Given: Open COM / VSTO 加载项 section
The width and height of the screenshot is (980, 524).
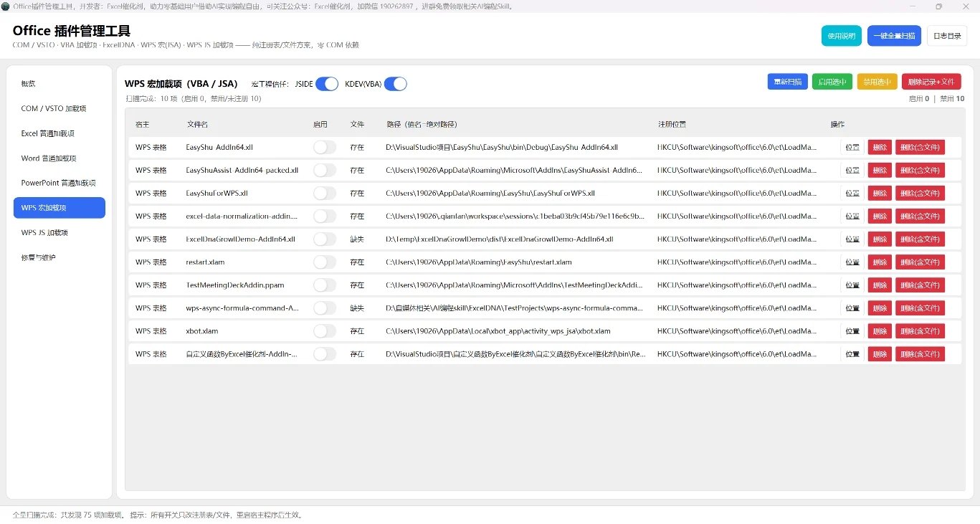Looking at the screenshot, I should click(x=60, y=108).
